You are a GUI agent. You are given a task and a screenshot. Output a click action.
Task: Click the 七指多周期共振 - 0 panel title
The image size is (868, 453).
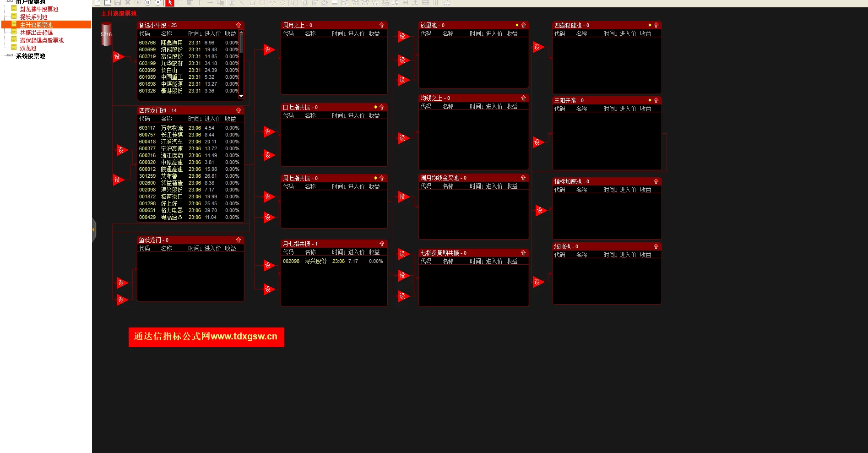(444, 253)
